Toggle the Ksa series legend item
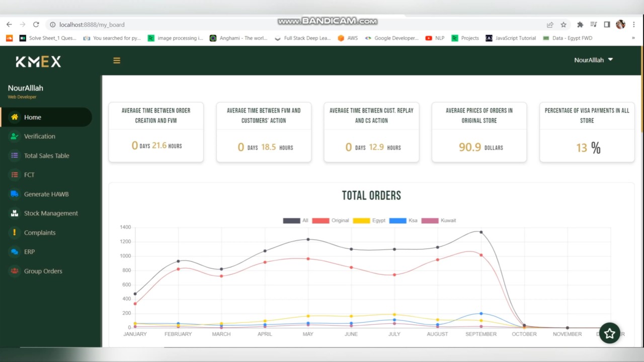Image resolution: width=644 pixels, height=362 pixels. point(404,221)
